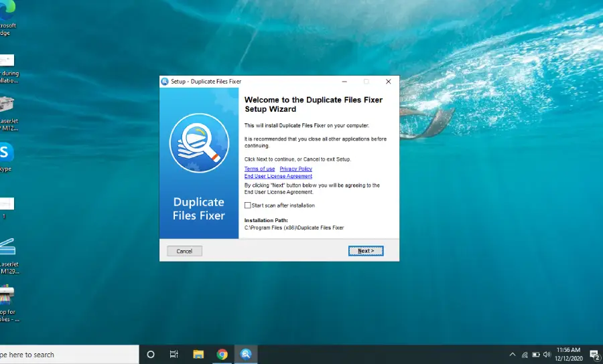Click the setup icon in title bar
This screenshot has height=364, width=603.
[165, 82]
